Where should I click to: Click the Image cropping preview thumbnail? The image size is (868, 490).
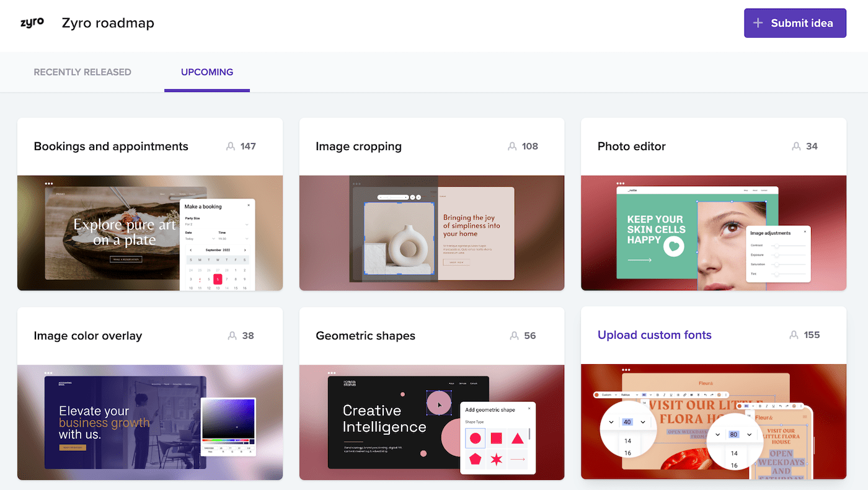[432, 233]
